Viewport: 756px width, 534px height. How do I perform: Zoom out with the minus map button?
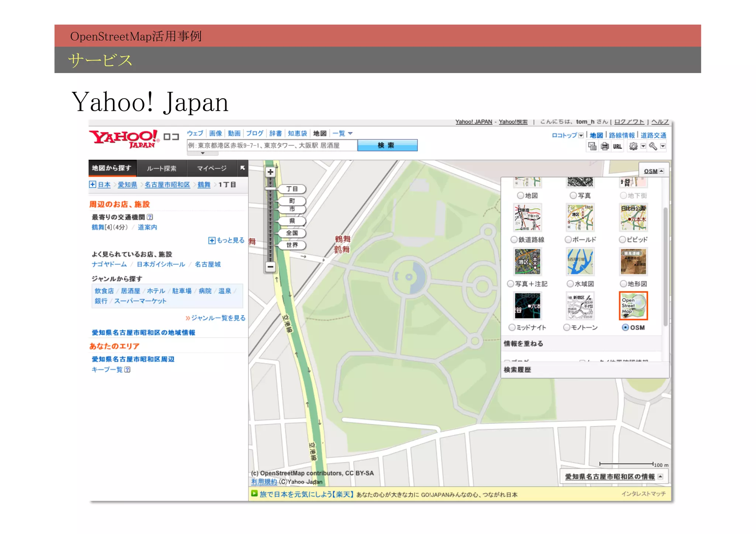(x=270, y=266)
